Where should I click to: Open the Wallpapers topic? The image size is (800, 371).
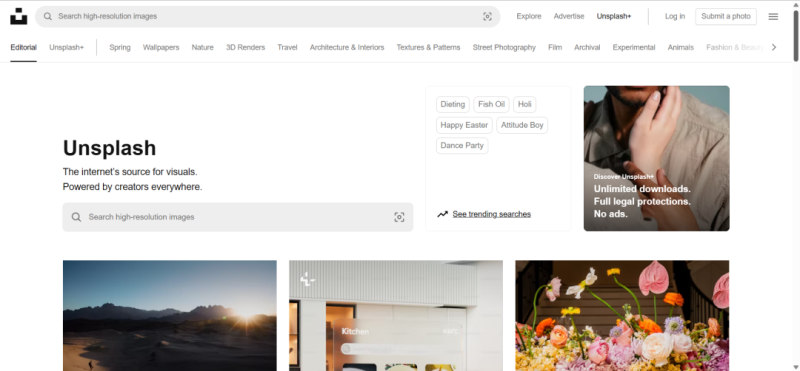[161, 47]
